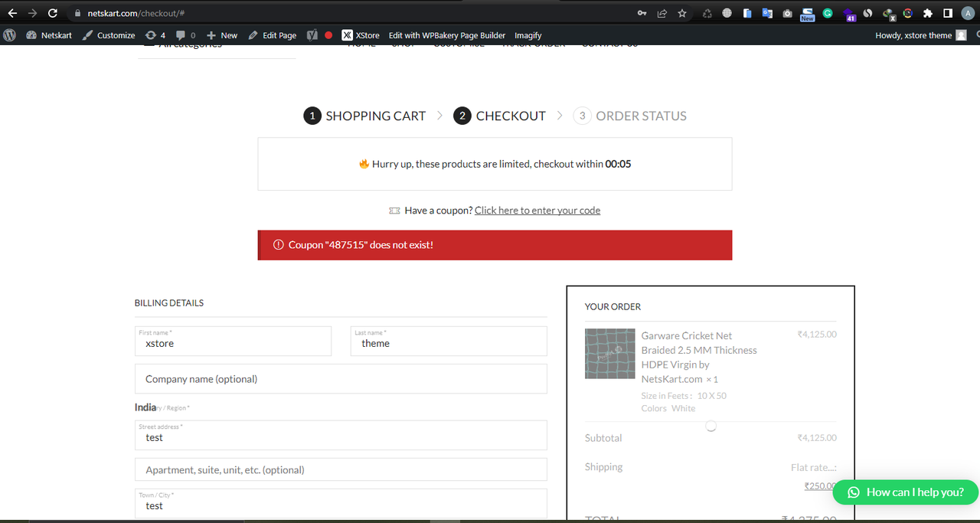The width and height of the screenshot is (980, 523).
Task: Go to Shopping Cart step
Action: (x=364, y=116)
